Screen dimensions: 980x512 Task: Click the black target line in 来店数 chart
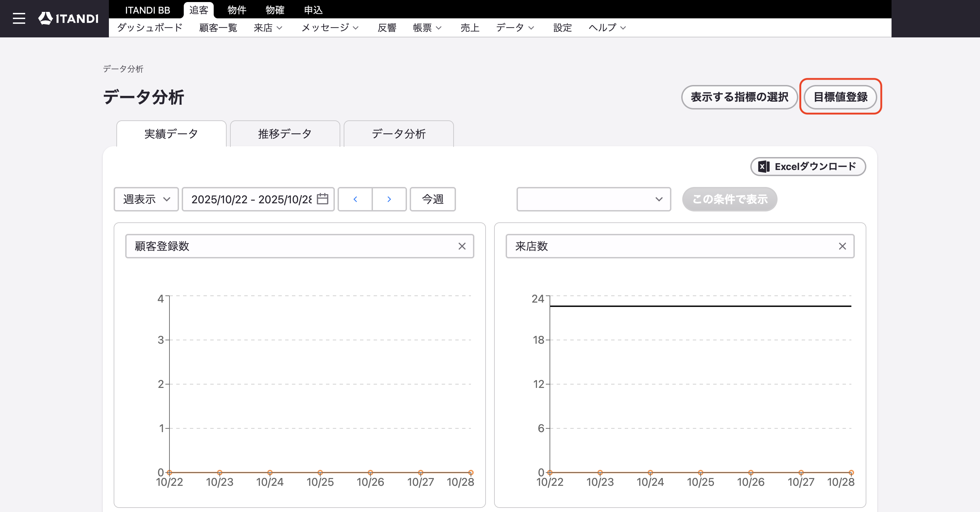[x=700, y=306]
